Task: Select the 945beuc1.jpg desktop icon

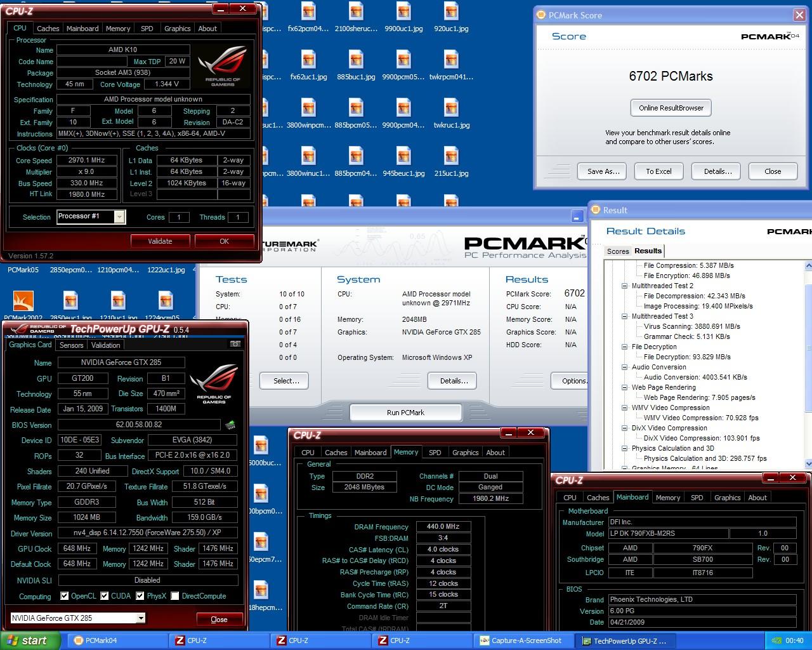Action: pos(403,162)
